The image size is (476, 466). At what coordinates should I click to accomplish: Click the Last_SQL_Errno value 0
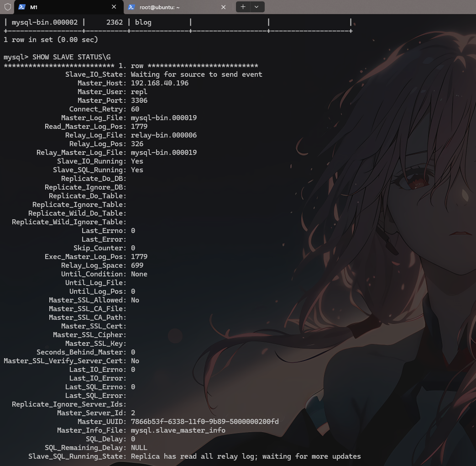pos(133,387)
